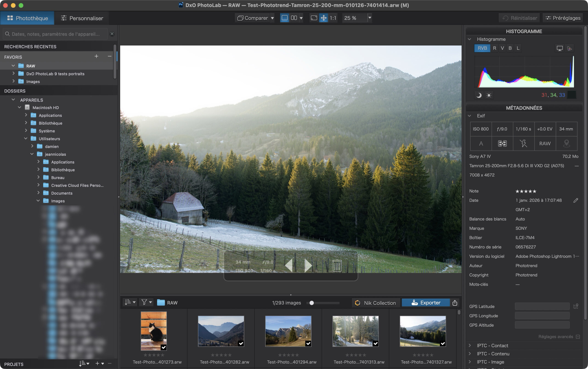Open the zoom percentage dropdown
Image resolution: width=588 pixels, height=369 pixels.
pos(370,18)
